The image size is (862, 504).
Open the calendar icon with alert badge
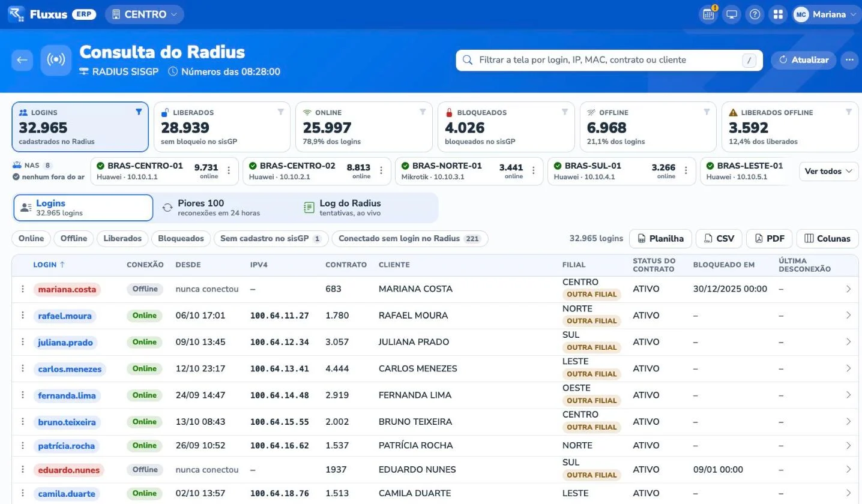tap(708, 14)
